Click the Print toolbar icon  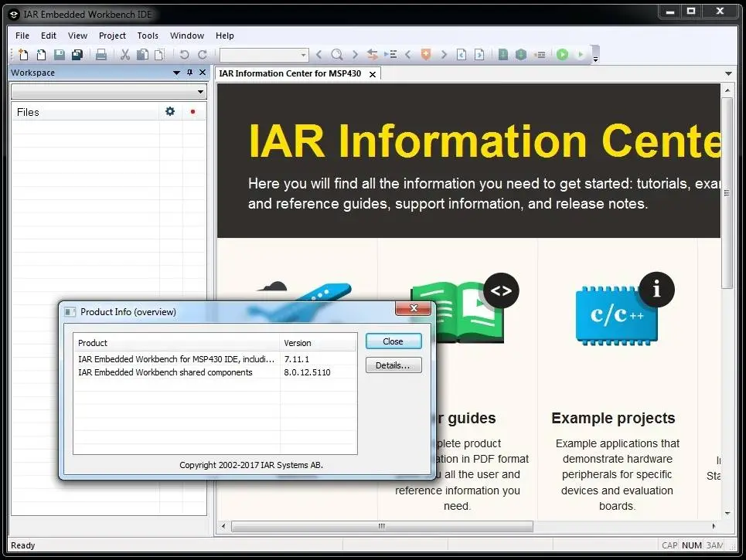100,55
